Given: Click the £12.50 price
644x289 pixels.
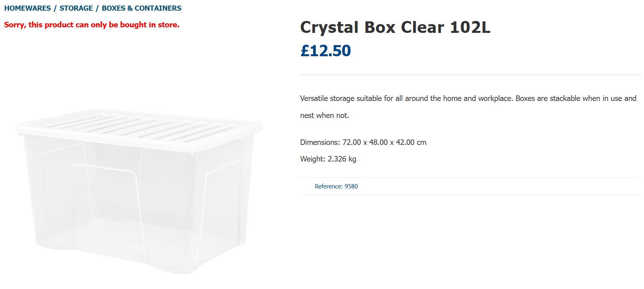Looking at the screenshot, I should 325,51.
